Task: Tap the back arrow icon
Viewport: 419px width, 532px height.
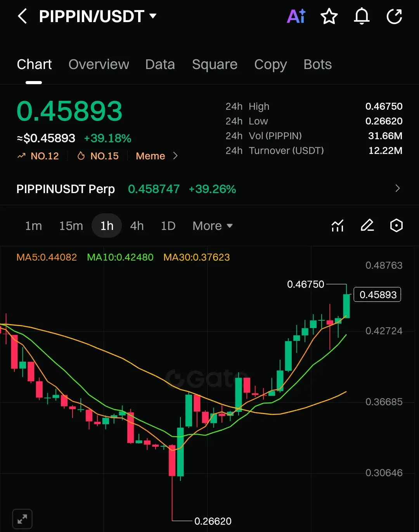Action: pyautogui.click(x=23, y=16)
